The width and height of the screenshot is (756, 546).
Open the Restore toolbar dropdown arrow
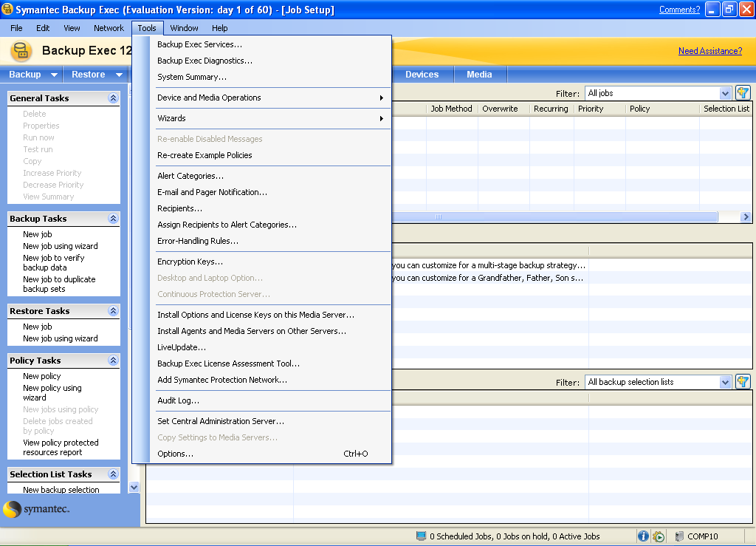click(119, 75)
